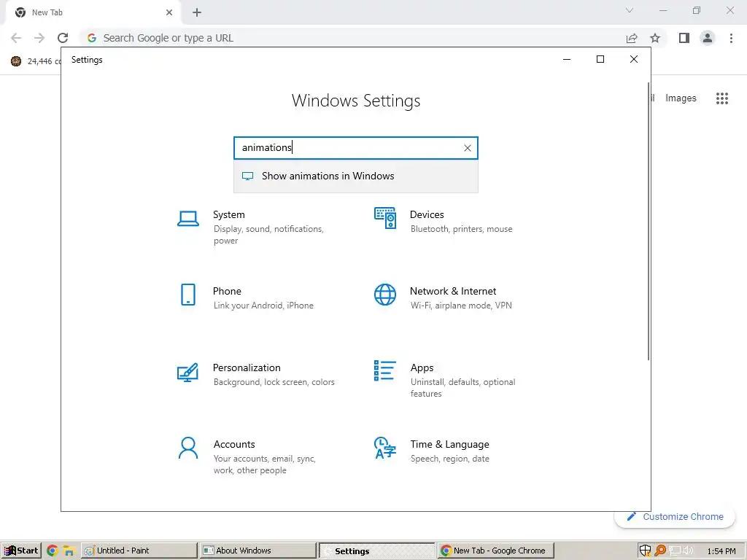
Task: Open the Time & Language icon
Action: tap(385, 448)
